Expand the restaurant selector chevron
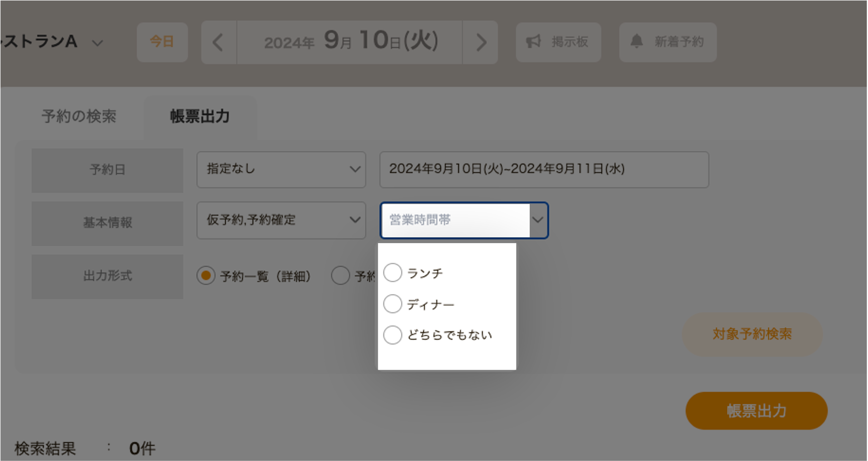 coord(97,43)
